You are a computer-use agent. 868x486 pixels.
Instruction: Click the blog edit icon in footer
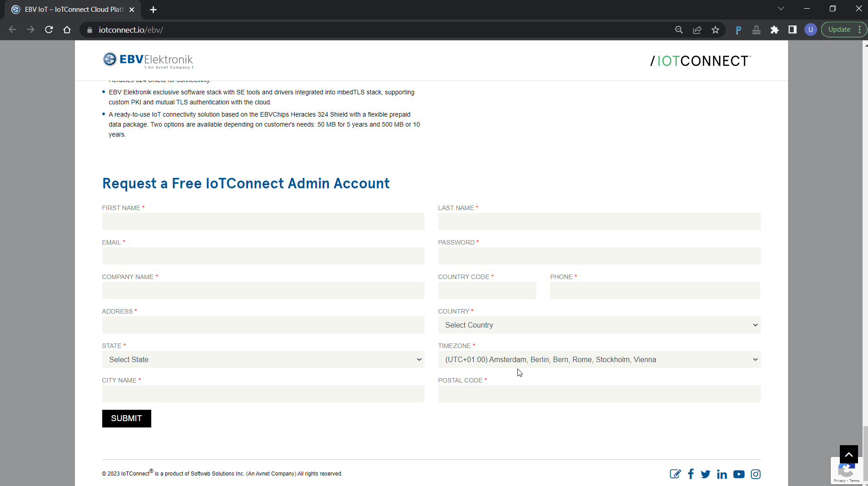coord(675,474)
